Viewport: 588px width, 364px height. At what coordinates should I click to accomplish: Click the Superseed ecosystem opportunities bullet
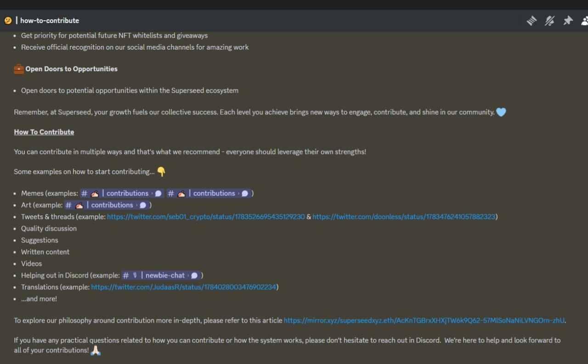point(130,90)
